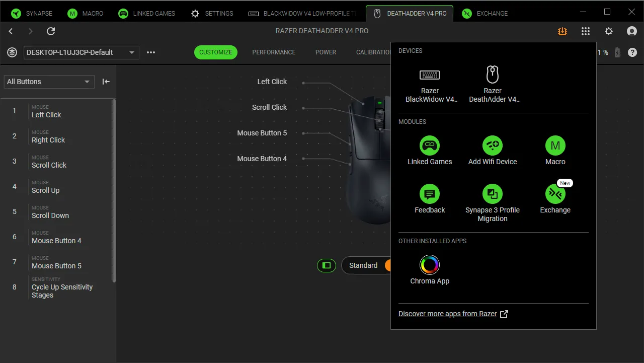
Task: Open the Performance section
Action: [274, 52]
